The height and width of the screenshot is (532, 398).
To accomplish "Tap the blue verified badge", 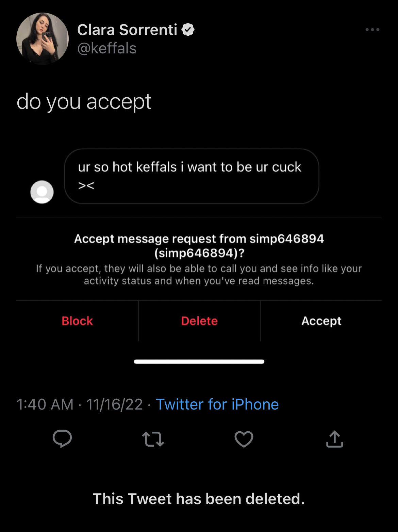I will tap(188, 30).
